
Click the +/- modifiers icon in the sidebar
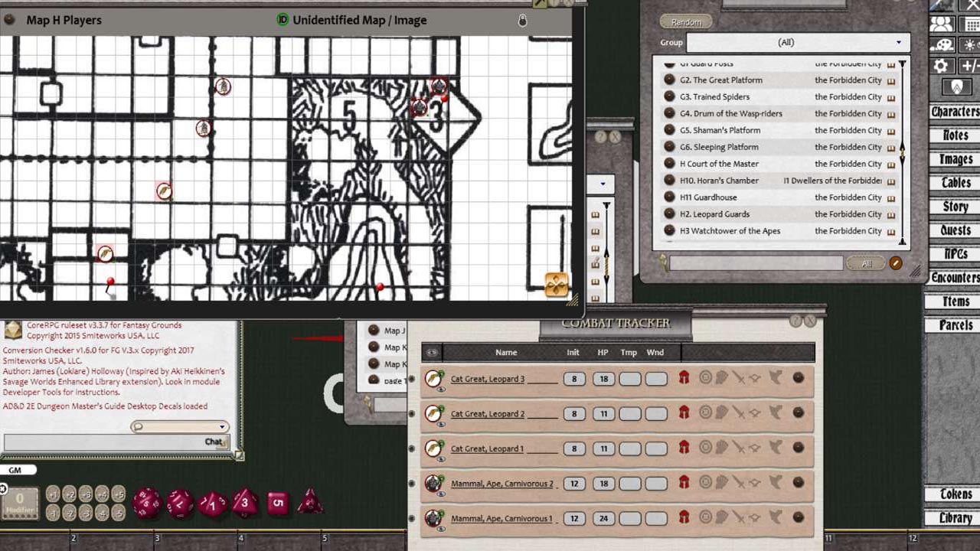pos(969,66)
